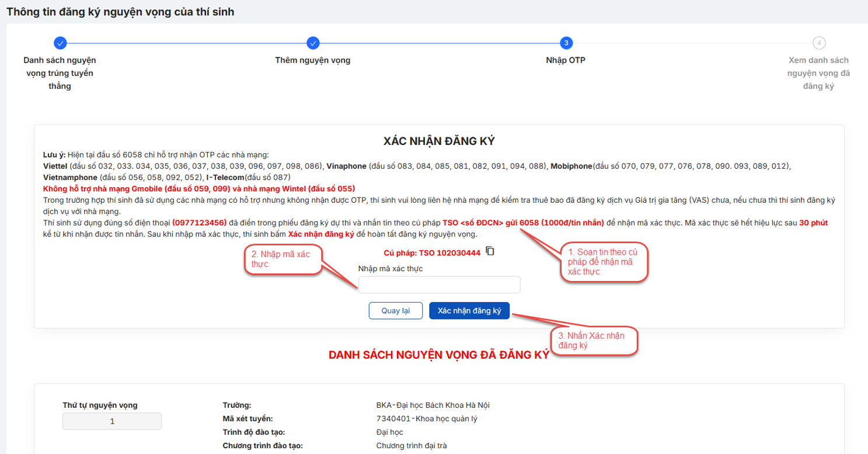This screenshot has width=868, height=454.
Task: Open the Nhập OTP step label
Action: (566, 60)
